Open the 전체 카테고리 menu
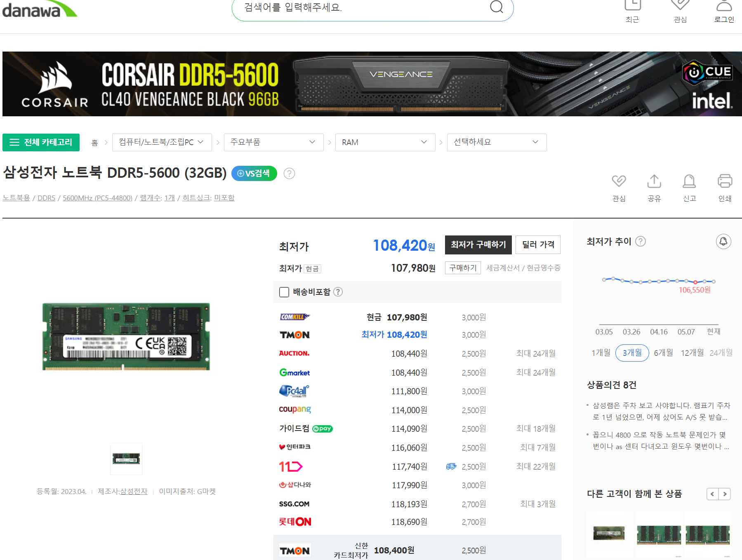The image size is (742, 560). [x=41, y=142]
